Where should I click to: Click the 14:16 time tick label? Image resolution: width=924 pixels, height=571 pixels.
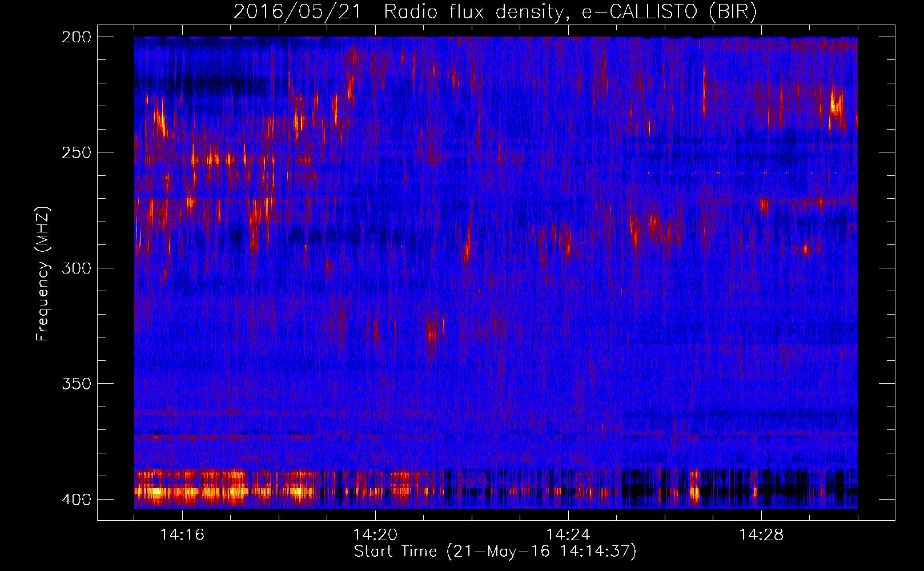pyautogui.click(x=182, y=535)
